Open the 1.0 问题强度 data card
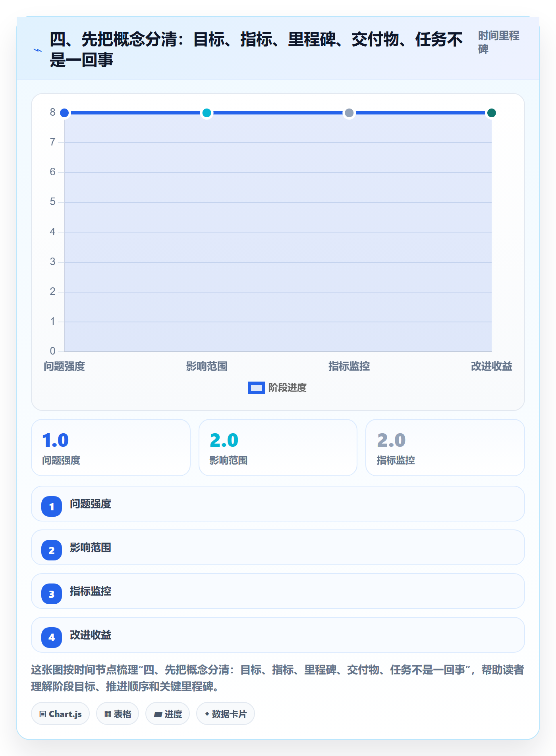 (111, 448)
